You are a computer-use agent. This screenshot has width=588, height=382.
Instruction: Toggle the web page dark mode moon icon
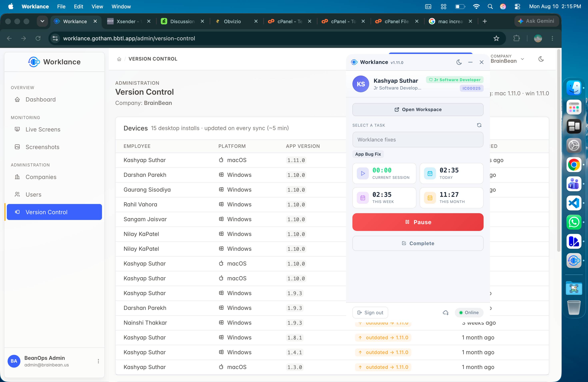(x=541, y=59)
